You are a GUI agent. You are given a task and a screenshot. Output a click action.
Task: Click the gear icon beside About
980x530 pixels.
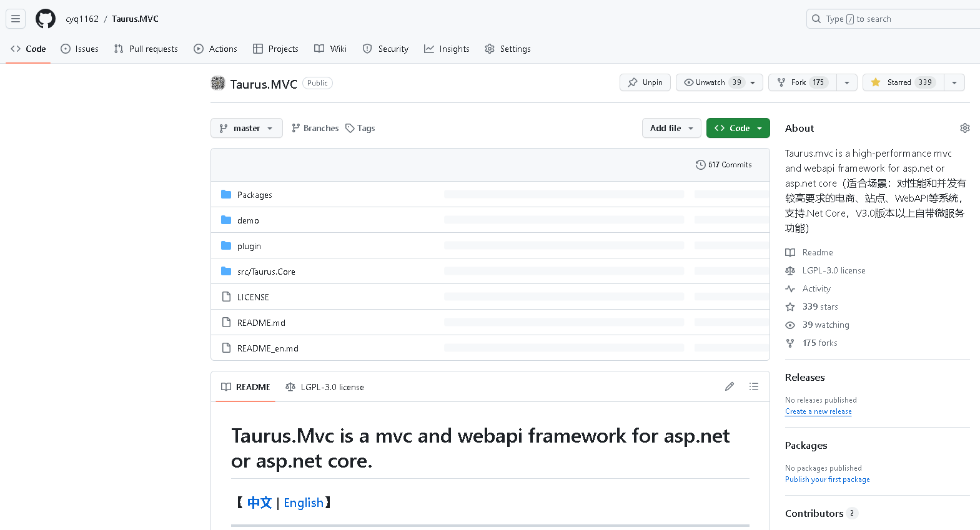[965, 128]
